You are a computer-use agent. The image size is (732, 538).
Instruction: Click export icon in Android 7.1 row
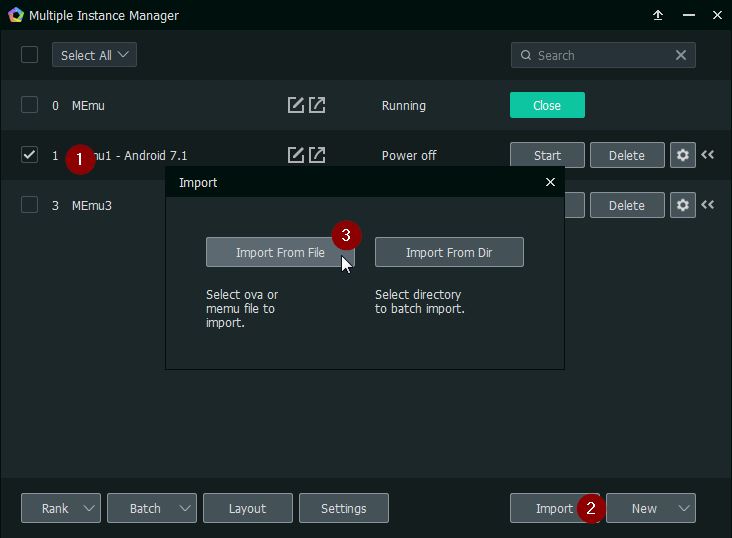pyautogui.click(x=317, y=155)
